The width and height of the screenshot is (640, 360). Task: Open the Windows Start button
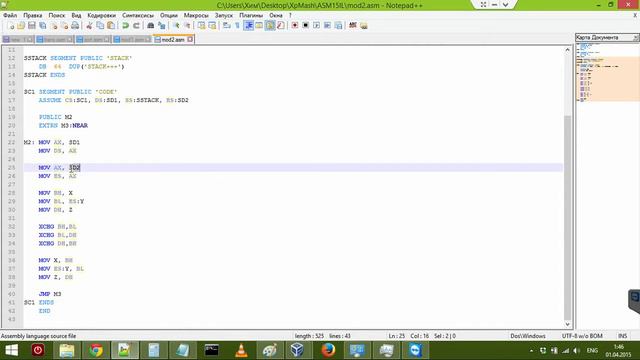tap(11, 350)
